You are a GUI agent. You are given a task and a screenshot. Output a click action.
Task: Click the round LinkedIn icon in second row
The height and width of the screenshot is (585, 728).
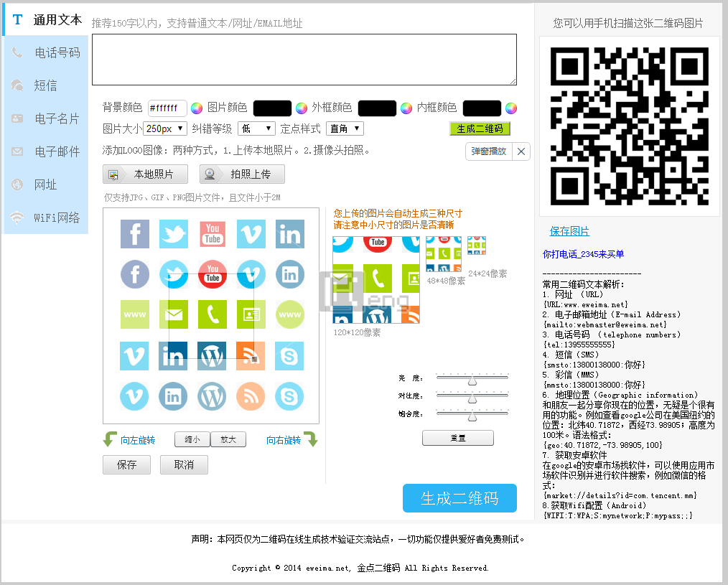click(290, 274)
